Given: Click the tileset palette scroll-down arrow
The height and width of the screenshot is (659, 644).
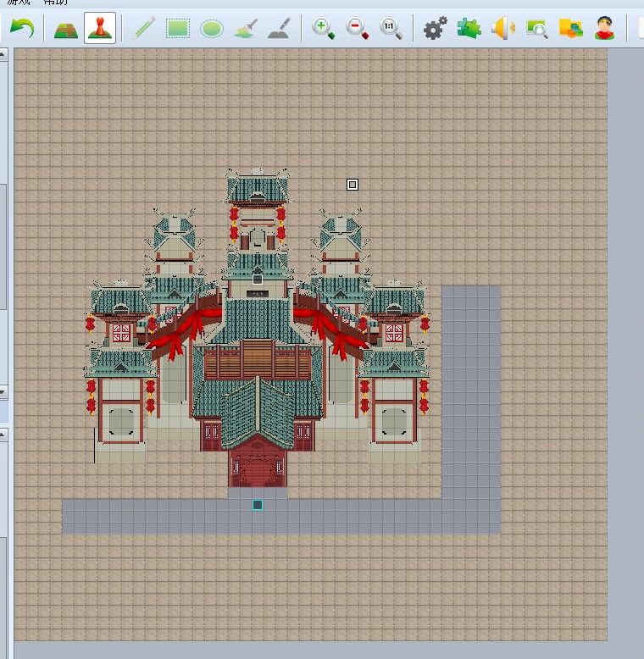Looking at the screenshot, I should pyautogui.click(x=3, y=392).
